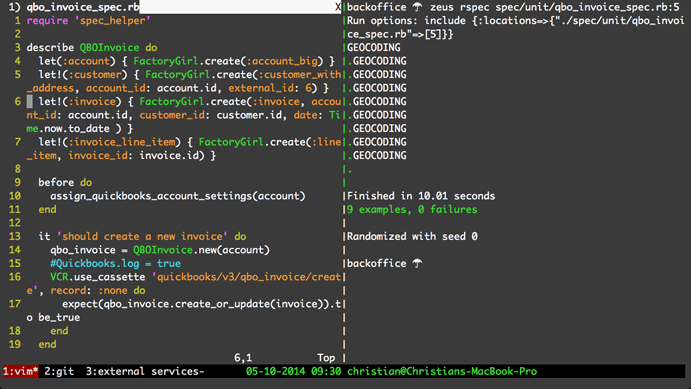Screen dimensions: 691x389
Task: Click the 'Finished in 10.01 seconds' output
Action: pos(421,196)
